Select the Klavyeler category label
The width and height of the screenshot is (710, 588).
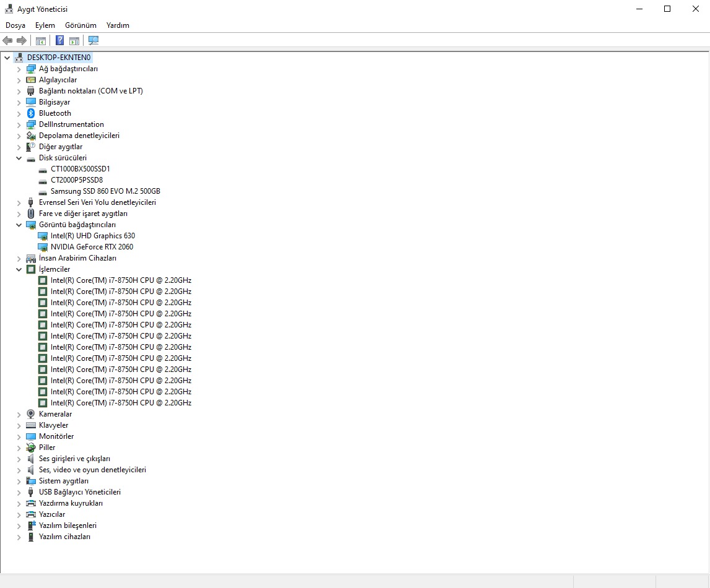53,425
